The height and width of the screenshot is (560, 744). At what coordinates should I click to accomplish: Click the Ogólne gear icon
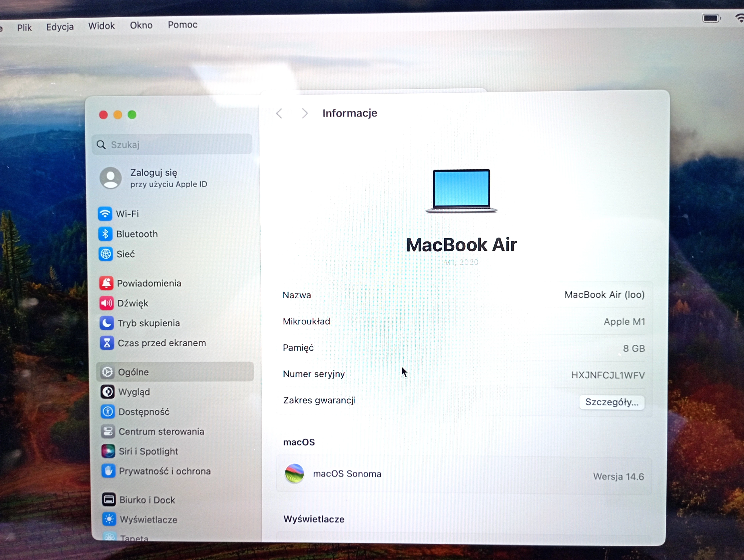pyautogui.click(x=107, y=372)
